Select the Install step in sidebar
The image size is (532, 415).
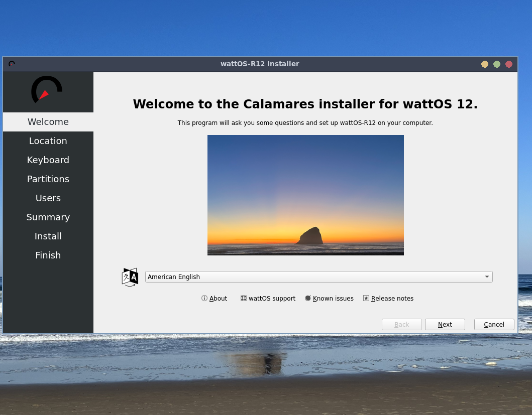(48, 236)
